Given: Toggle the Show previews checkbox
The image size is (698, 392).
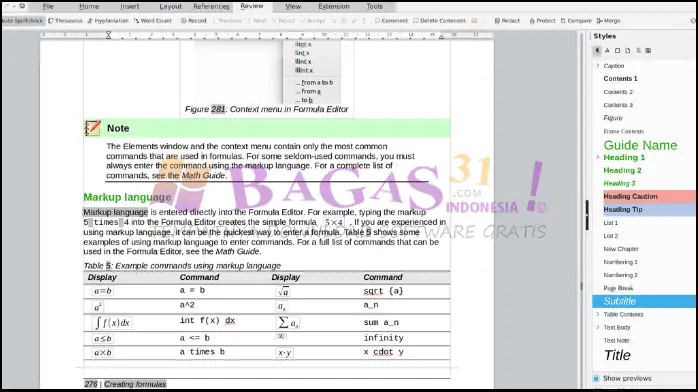Looking at the screenshot, I should [x=596, y=378].
